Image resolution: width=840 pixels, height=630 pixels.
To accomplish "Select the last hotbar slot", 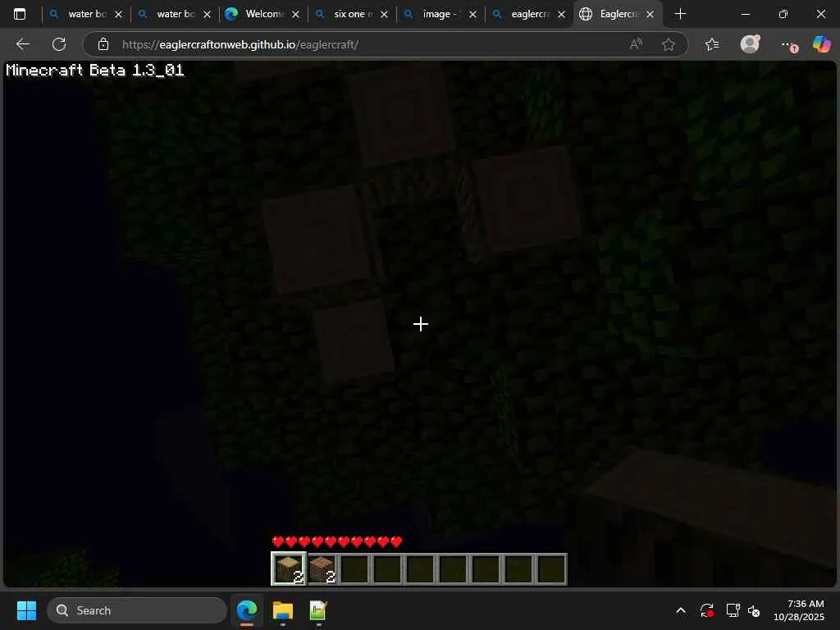I will (550, 569).
